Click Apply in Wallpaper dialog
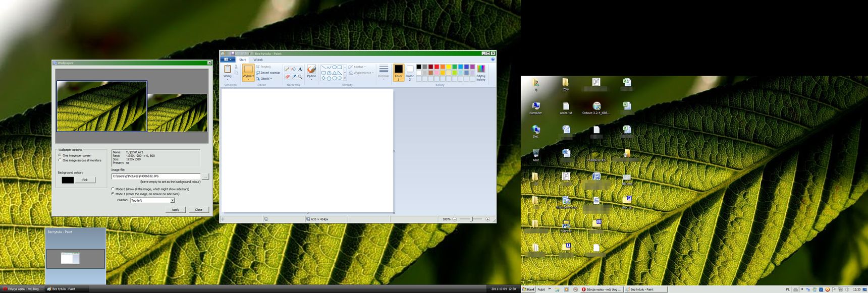This screenshot has width=868, height=293. (175, 210)
